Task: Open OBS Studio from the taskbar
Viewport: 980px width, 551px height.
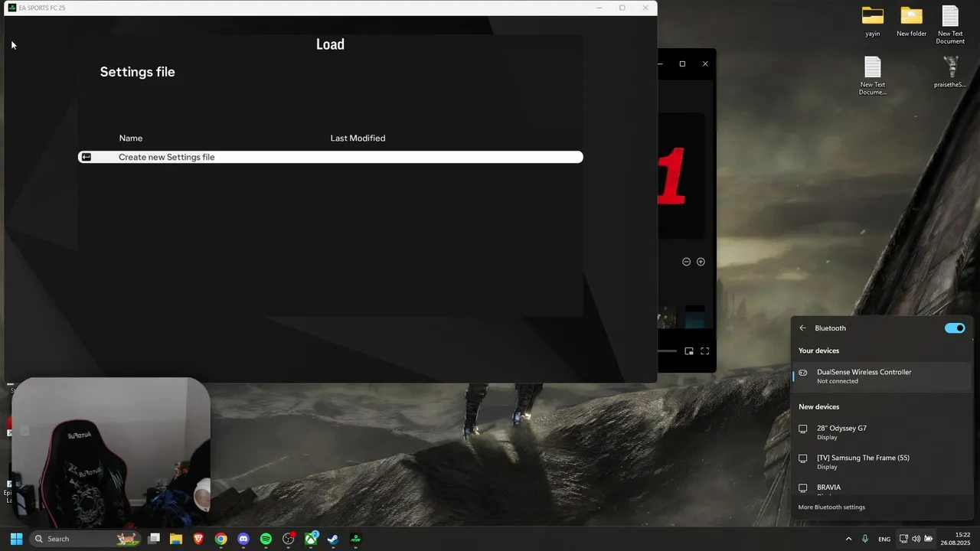Action: coord(289,539)
